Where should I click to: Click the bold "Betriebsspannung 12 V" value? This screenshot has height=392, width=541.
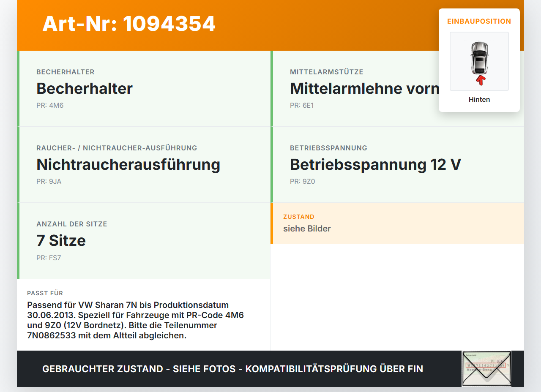(x=375, y=164)
